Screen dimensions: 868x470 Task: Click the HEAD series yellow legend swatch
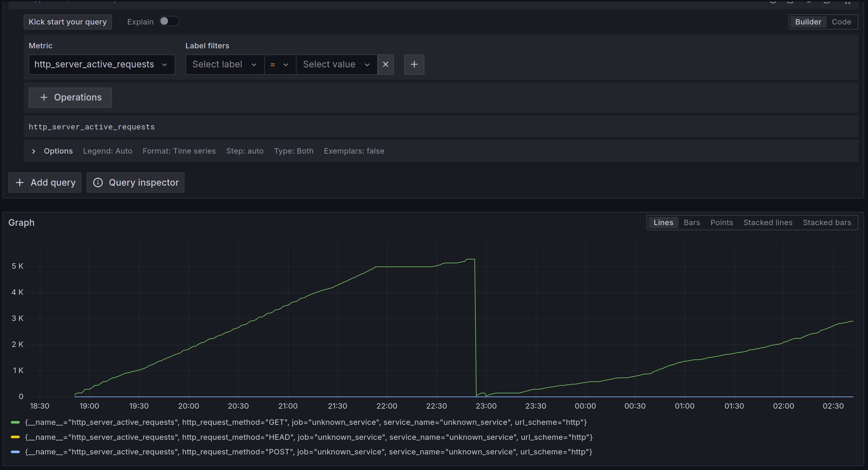[x=15, y=437]
